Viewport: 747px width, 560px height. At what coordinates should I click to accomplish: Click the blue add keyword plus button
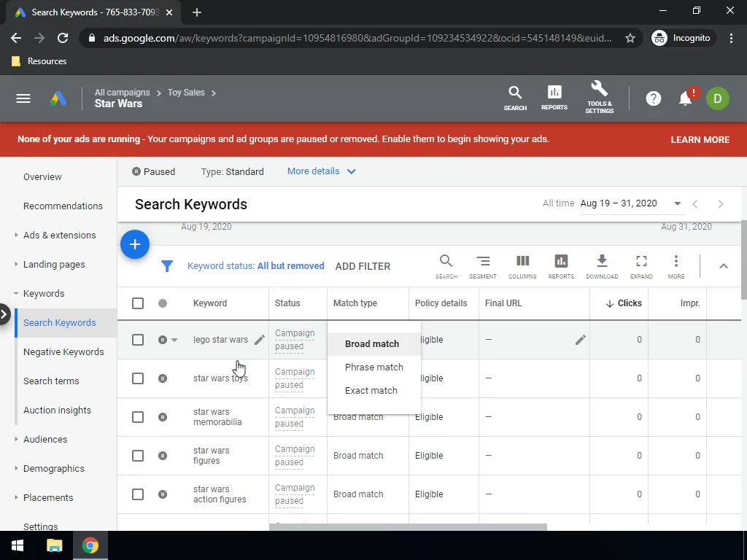[x=135, y=245]
